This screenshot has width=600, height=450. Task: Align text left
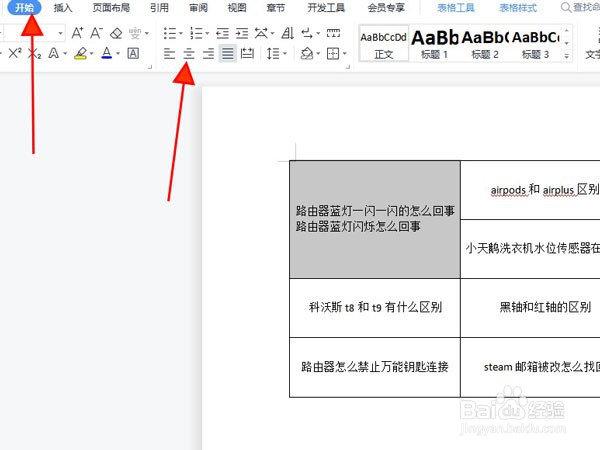pyautogui.click(x=169, y=54)
